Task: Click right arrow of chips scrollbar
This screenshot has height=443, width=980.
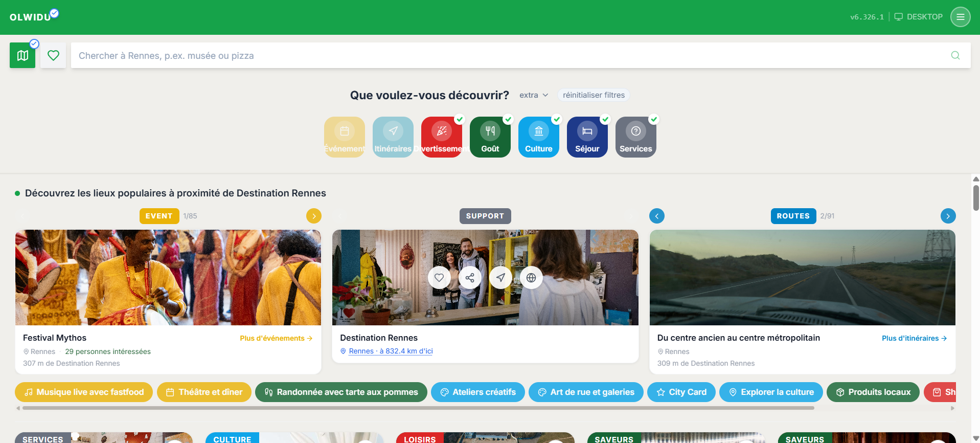Action: tap(952, 408)
